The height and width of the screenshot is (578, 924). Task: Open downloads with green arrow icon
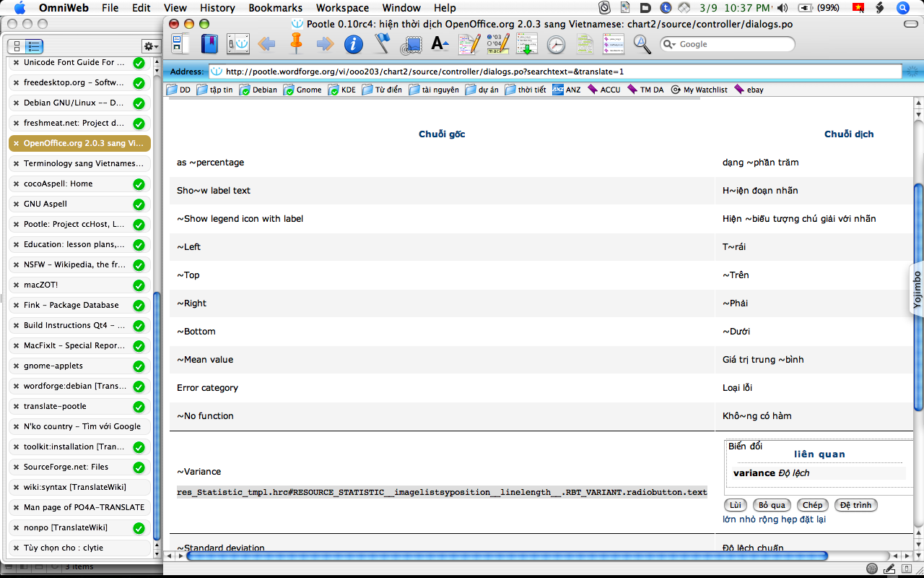pyautogui.click(x=527, y=44)
